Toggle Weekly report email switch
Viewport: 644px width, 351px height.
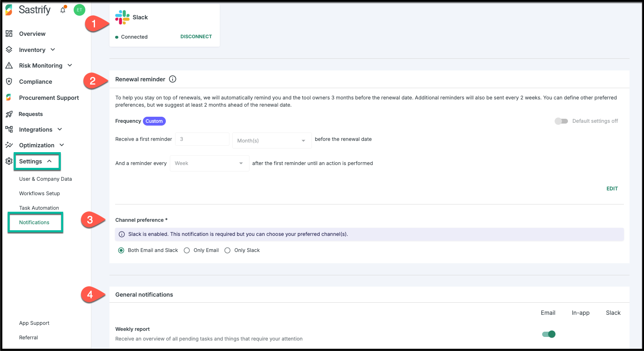(549, 334)
